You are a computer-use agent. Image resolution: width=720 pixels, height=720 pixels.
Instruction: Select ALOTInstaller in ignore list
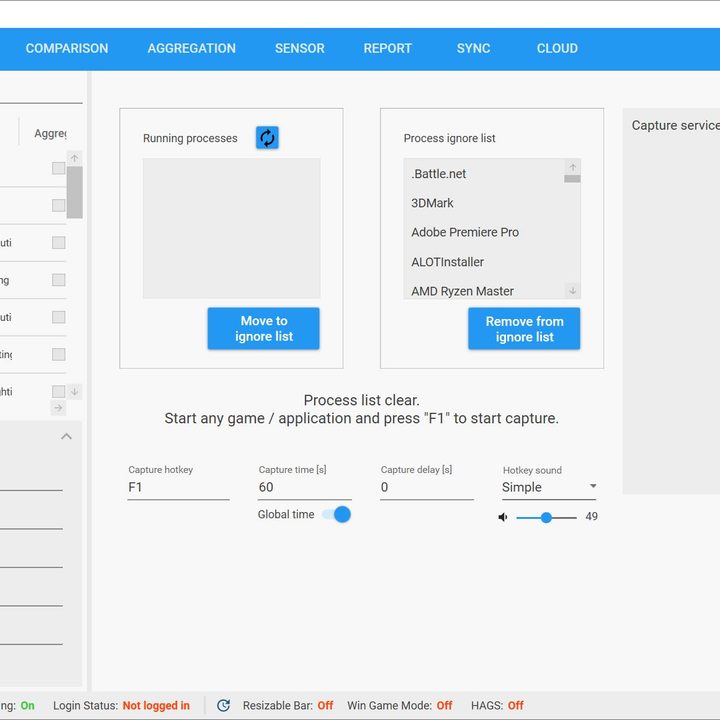pos(484,262)
